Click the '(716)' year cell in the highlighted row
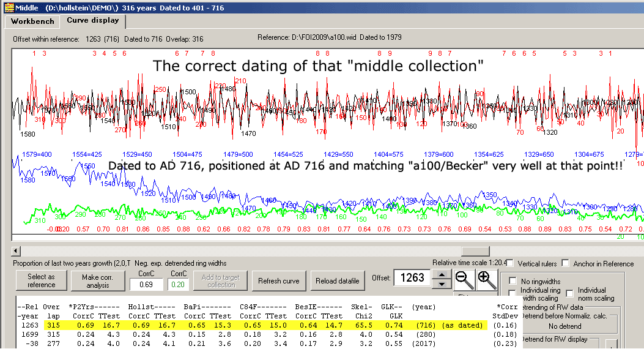644x349 pixels. (x=426, y=325)
